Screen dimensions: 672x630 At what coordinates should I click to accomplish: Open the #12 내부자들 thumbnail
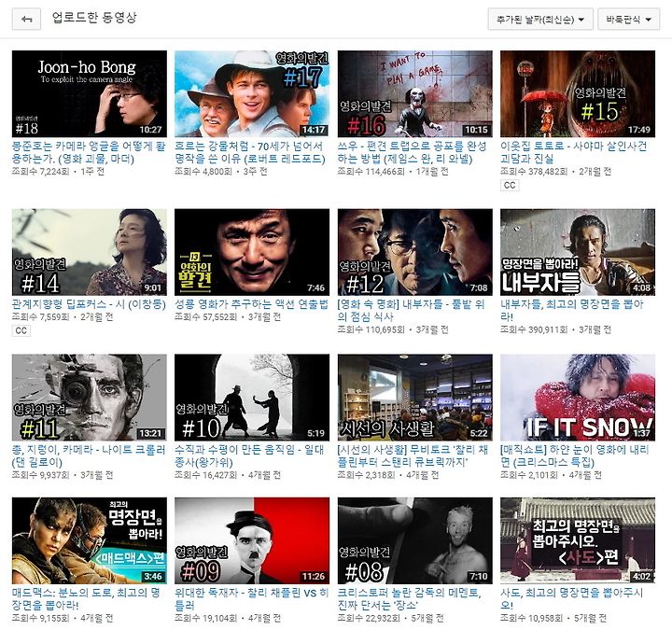(414, 252)
